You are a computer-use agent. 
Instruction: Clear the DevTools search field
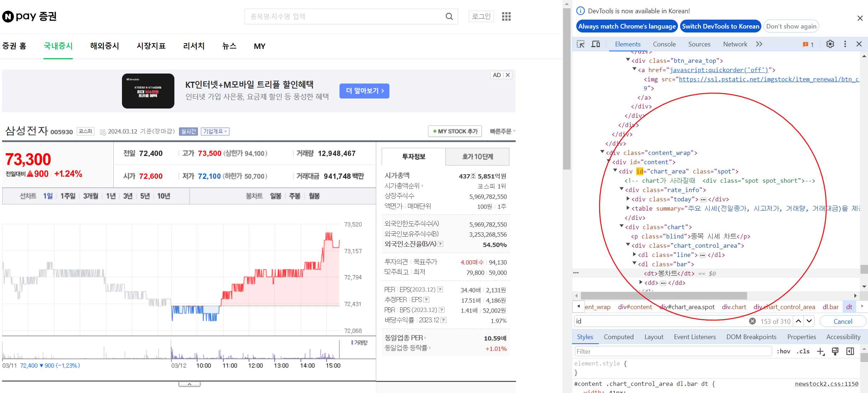click(752, 321)
